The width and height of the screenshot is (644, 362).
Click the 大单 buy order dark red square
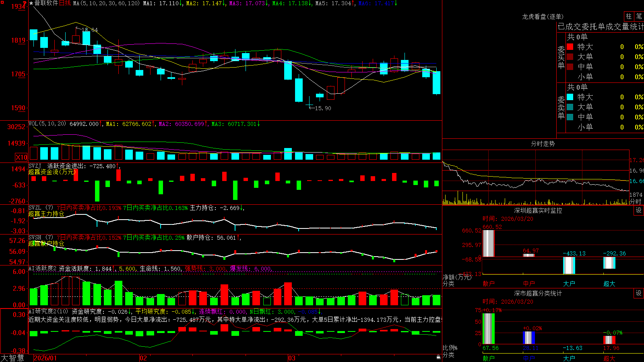tap(570, 57)
